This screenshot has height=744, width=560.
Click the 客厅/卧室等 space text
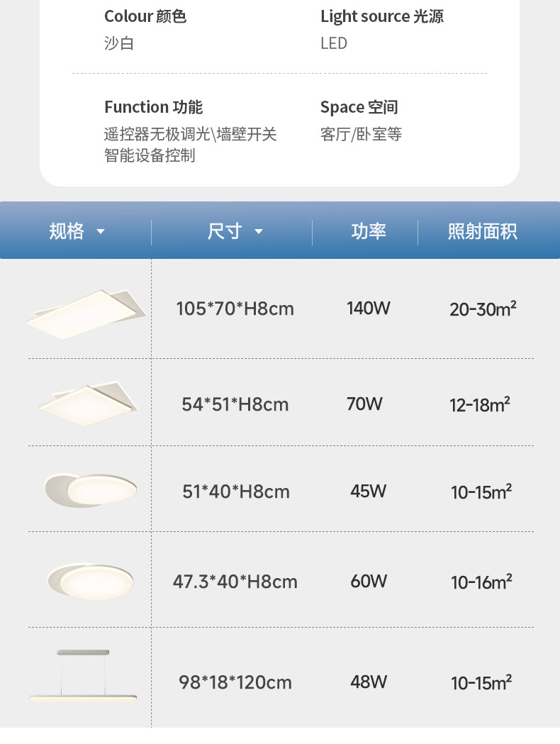pyautogui.click(x=361, y=134)
